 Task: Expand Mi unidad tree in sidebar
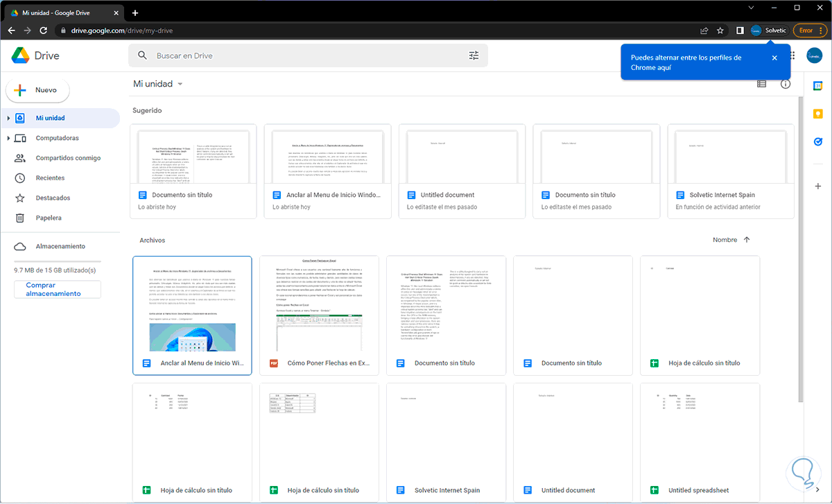(x=8, y=118)
